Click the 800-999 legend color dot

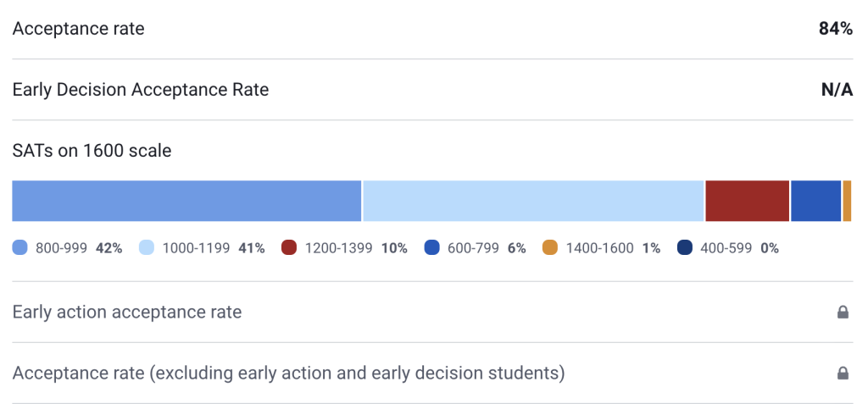[x=20, y=248]
